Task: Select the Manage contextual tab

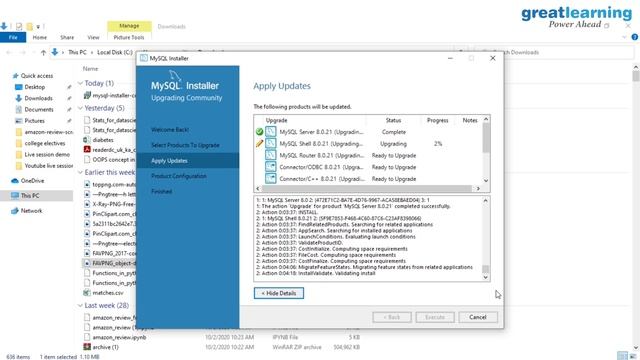Action: [x=129, y=26]
